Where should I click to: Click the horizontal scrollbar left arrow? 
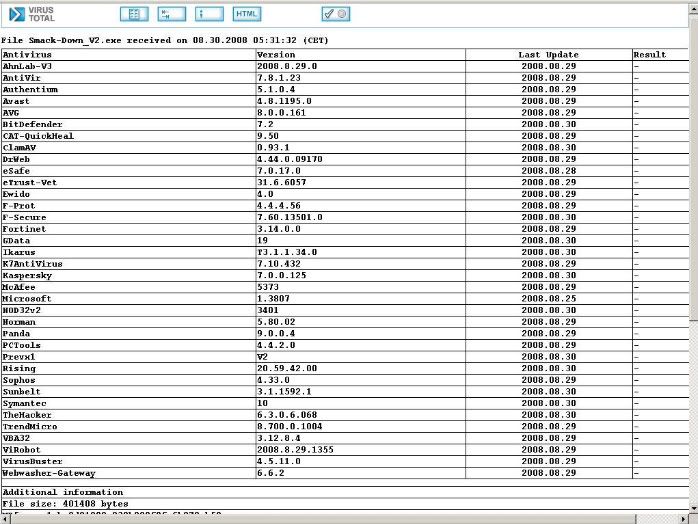coord(5,519)
